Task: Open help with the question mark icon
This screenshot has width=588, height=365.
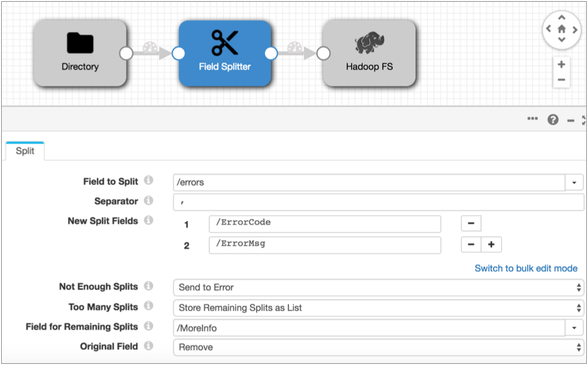Action: [x=553, y=120]
